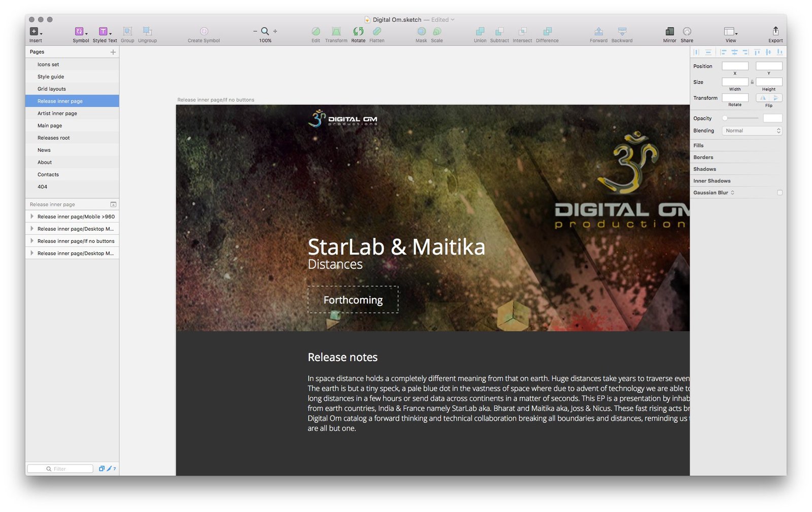
Task: Open the Blending mode Normal dropdown
Action: click(752, 131)
